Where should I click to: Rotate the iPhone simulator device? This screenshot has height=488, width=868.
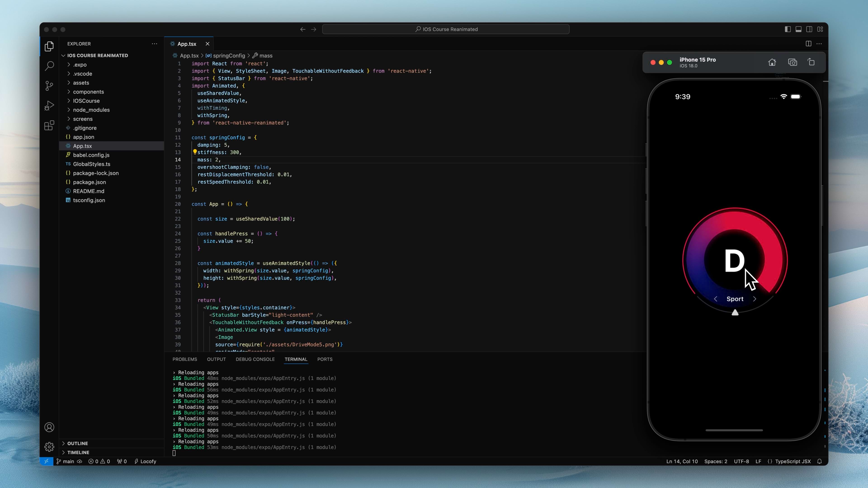click(x=811, y=62)
